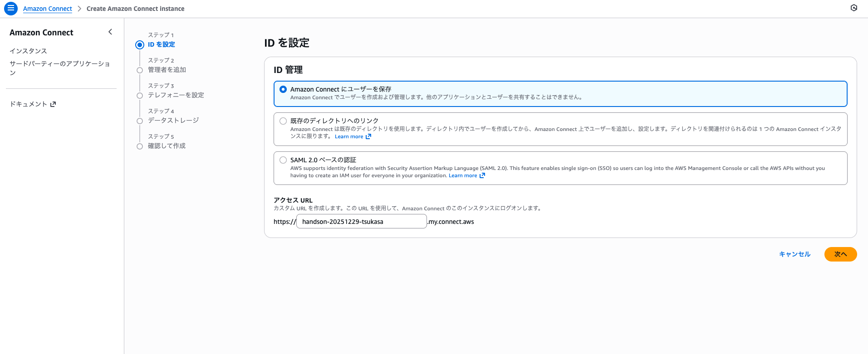
Task: Select 既存のディレクトリへのリンク radio option
Action: (283, 121)
